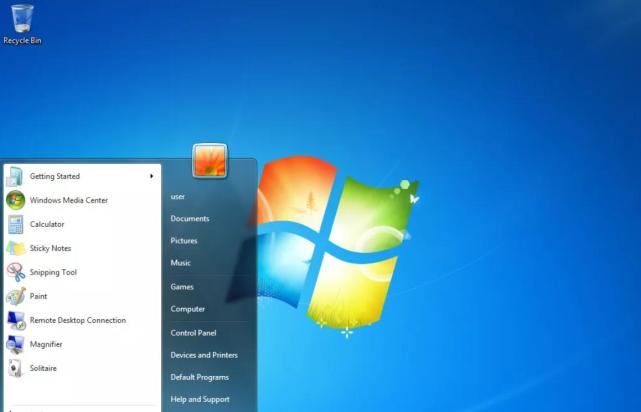Open Control Panel link
Screen dimensions: 641x412
tap(193, 333)
